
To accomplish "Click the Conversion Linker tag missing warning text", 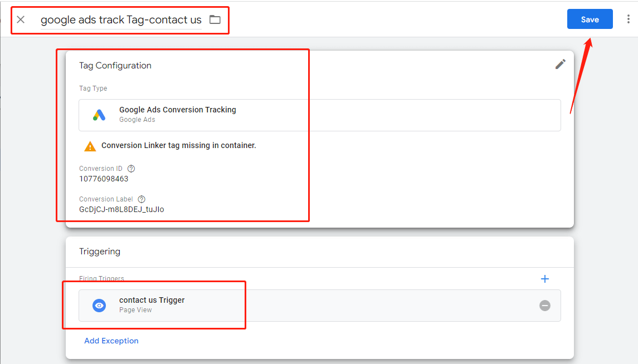I will click(179, 145).
